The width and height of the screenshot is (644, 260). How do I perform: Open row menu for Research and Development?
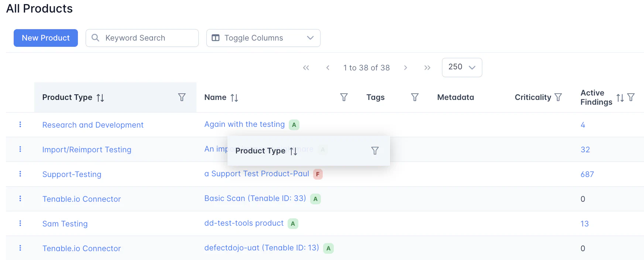(20, 125)
